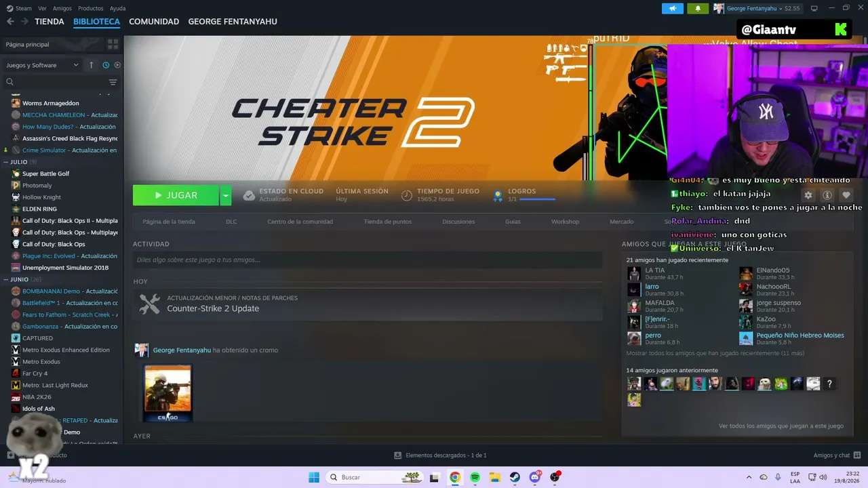Open the DLC game tab

[231, 222]
